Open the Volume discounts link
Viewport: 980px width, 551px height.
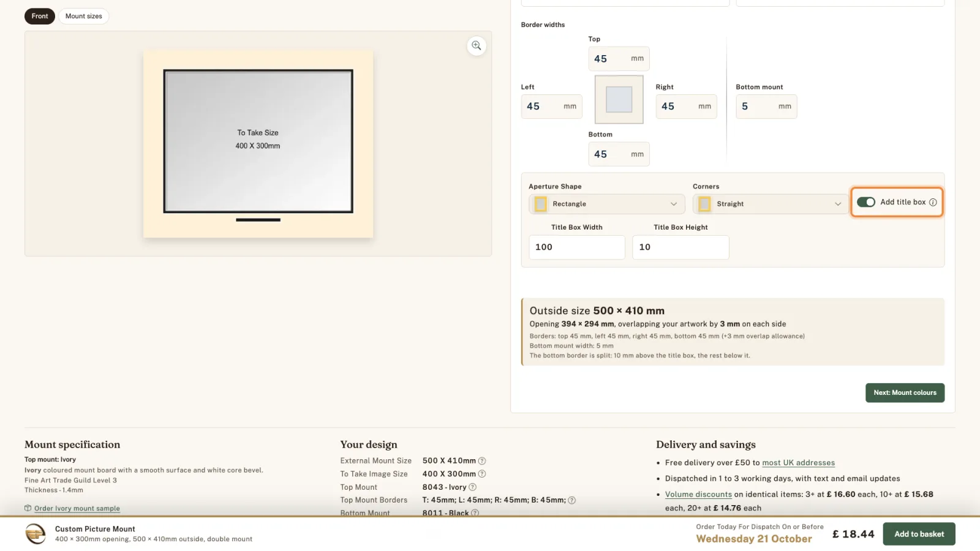(x=698, y=494)
